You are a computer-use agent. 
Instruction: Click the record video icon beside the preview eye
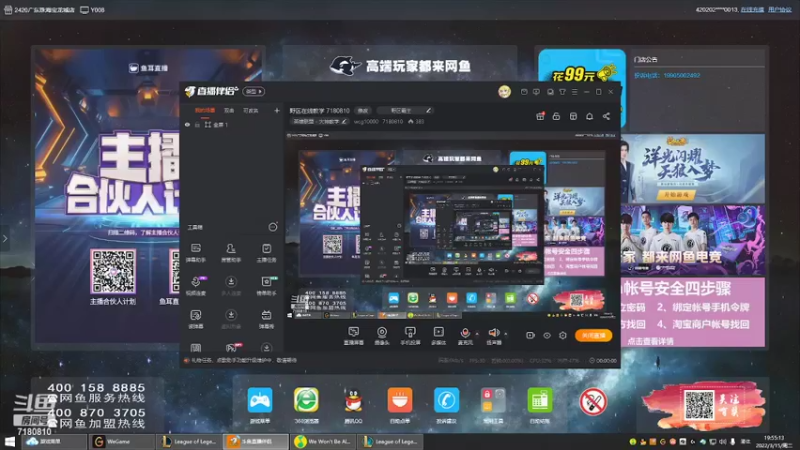coord(531,336)
